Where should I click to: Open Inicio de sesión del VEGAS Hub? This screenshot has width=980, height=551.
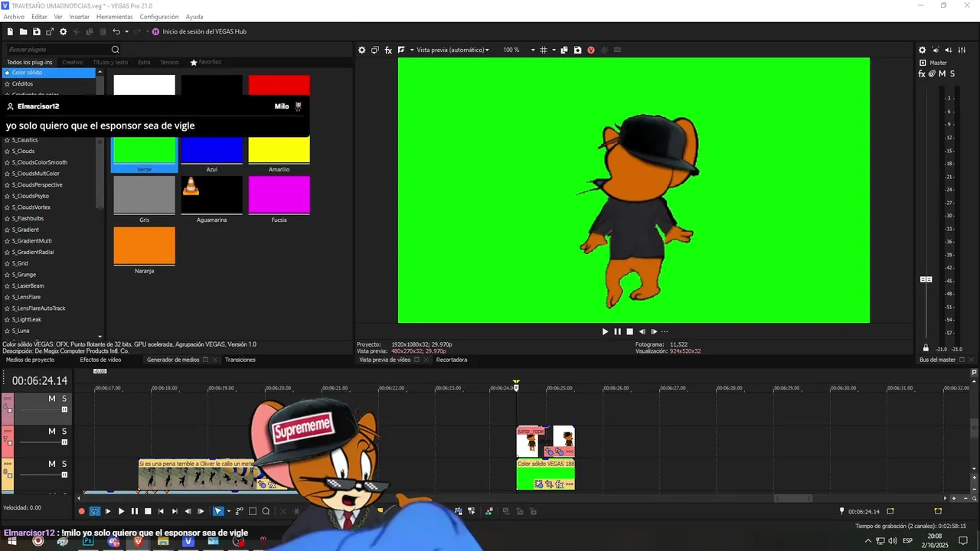[198, 31]
